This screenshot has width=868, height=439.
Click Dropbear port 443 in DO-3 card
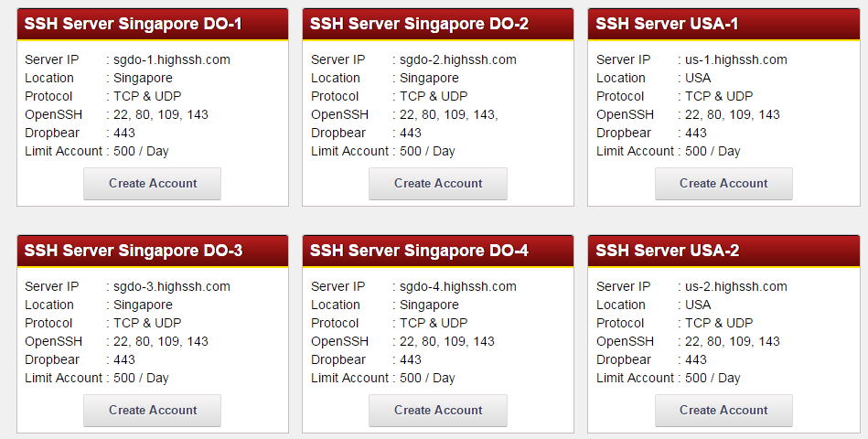point(124,359)
